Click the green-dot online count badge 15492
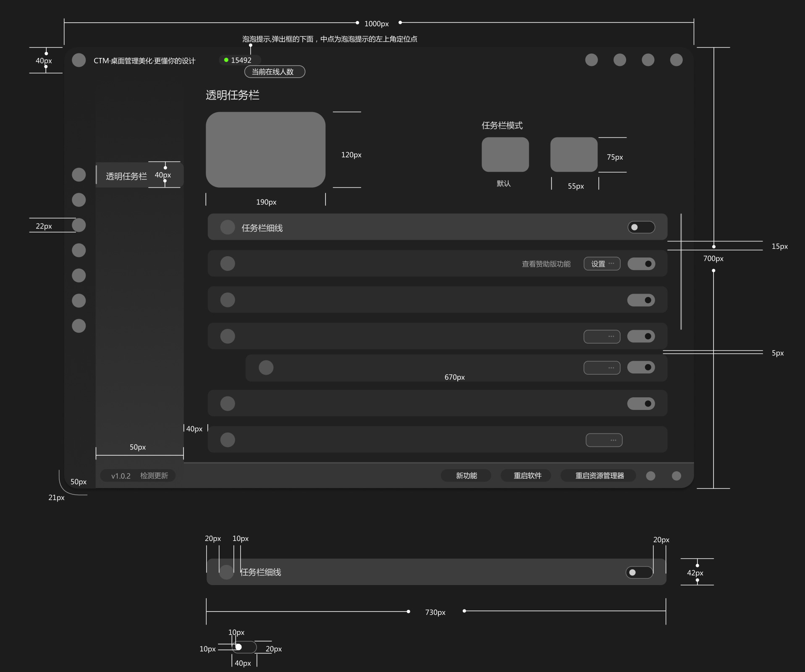 coord(239,60)
